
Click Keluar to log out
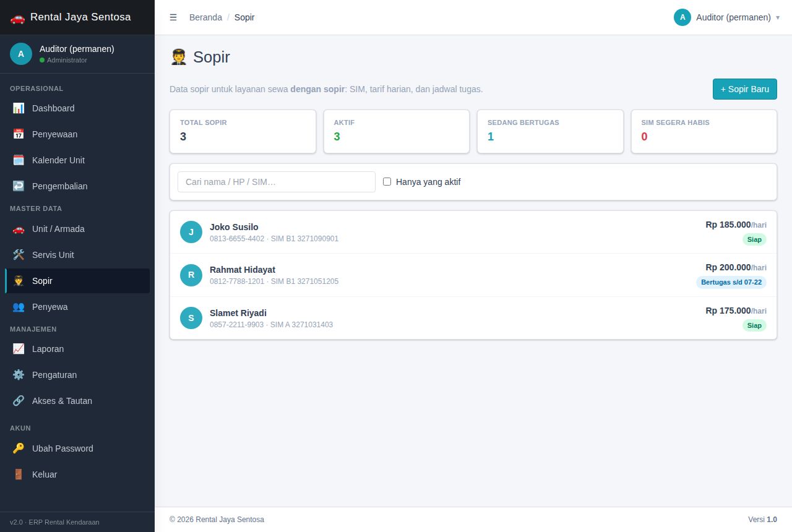77,474
